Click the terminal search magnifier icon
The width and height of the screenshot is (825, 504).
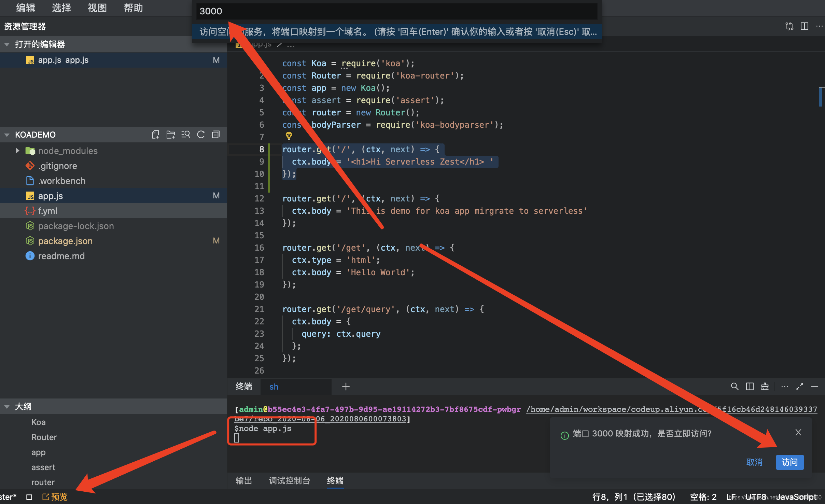click(735, 386)
